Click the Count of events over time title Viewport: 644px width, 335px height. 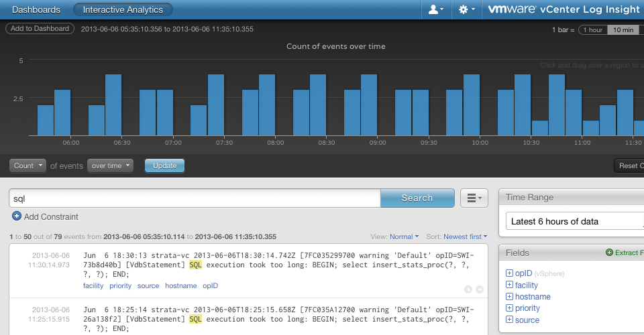coord(336,46)
